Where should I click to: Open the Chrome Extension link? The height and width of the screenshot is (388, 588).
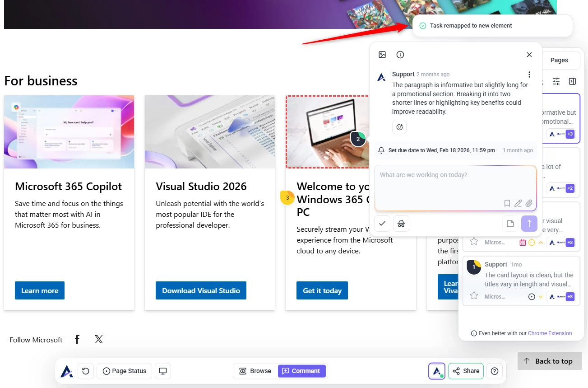[550, 333]
